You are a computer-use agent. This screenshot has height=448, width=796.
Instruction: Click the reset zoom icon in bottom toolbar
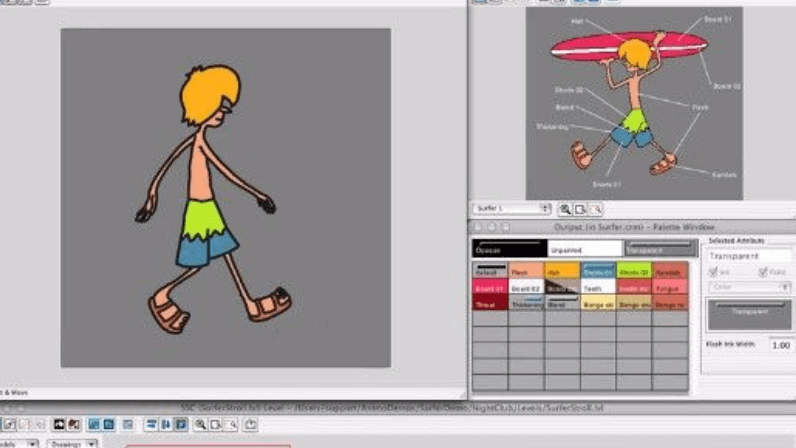pyautogui.click(x=231, y=425)
